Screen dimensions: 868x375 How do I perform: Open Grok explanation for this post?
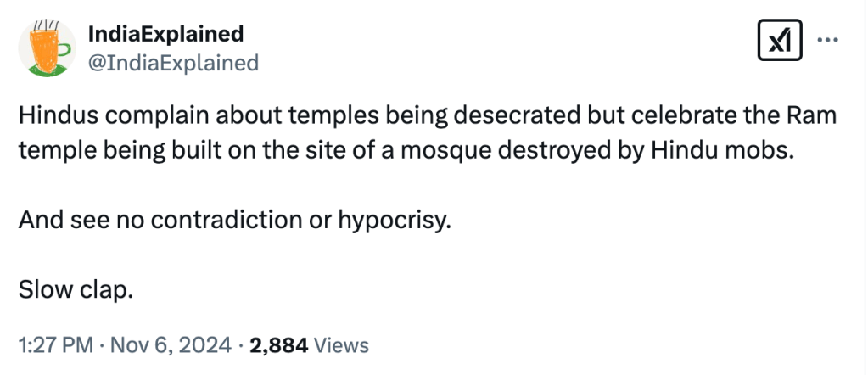click(779, 42)
